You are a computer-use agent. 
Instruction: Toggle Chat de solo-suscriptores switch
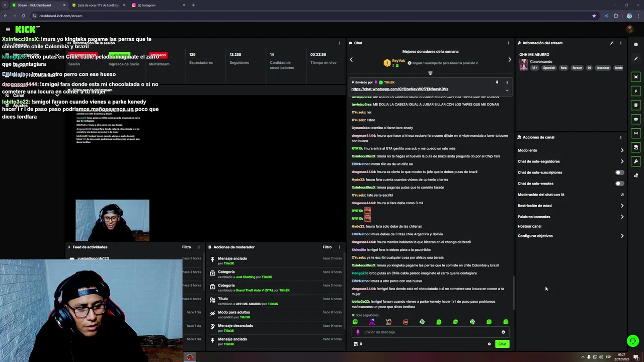[619, 172]
